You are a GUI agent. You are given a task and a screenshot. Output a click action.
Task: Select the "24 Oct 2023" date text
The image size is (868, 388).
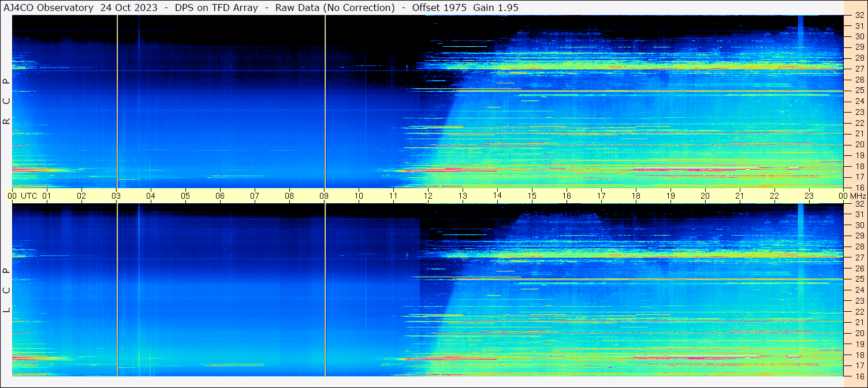click(x=129, y=8)
